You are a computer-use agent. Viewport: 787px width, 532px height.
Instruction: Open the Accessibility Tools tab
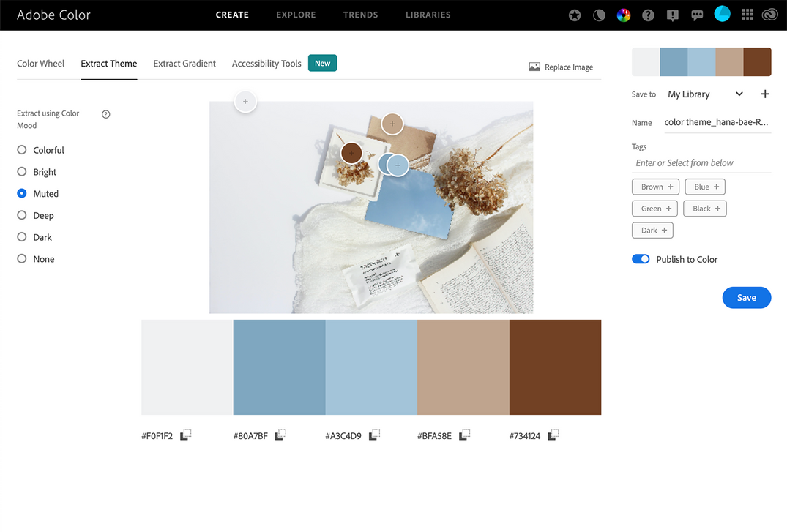(266, 64)
